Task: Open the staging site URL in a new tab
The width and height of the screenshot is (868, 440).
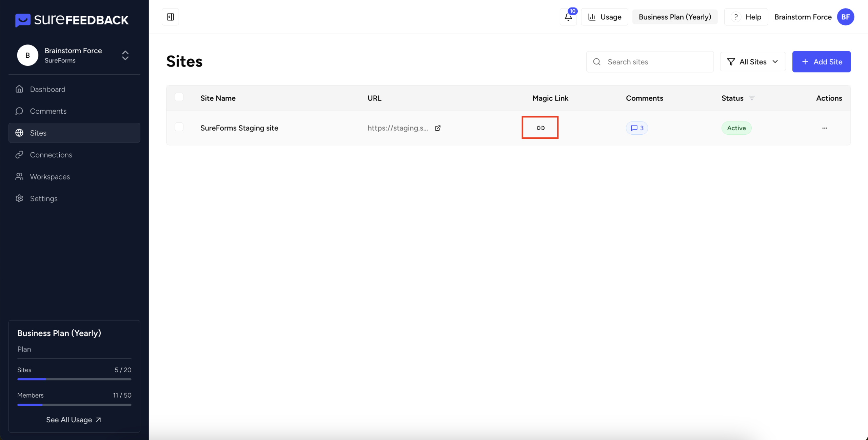Action: [437, 128]
